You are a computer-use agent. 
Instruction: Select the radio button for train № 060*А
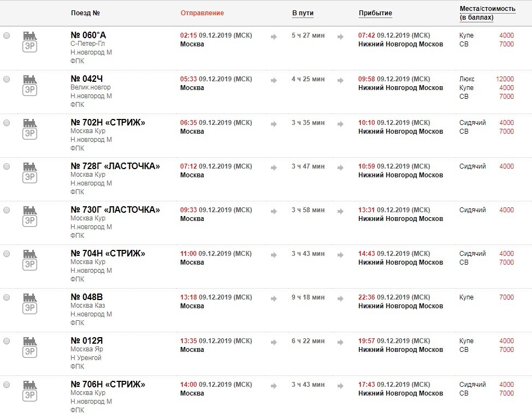point(7,35)
